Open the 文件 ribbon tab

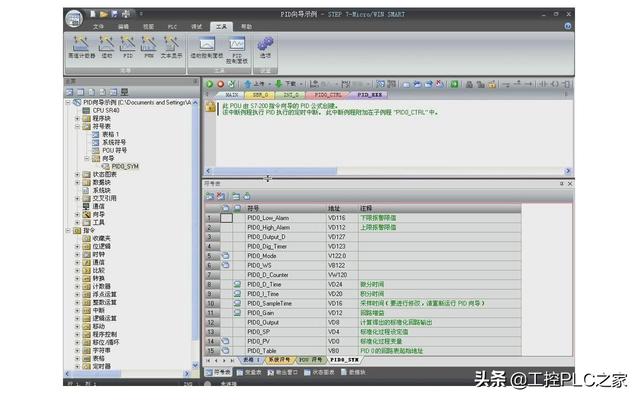tap(98, 27)
